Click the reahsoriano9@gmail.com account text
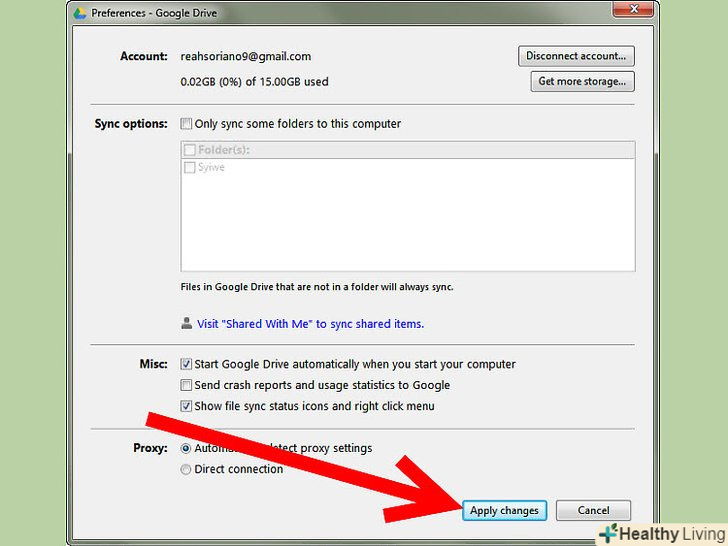The width and height of the screenshot is (728, 546). tap(246, 57)
